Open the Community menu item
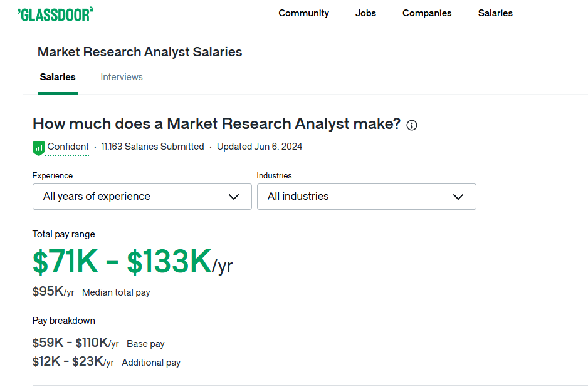Screen dimensions: 588x387 (303, 13)
